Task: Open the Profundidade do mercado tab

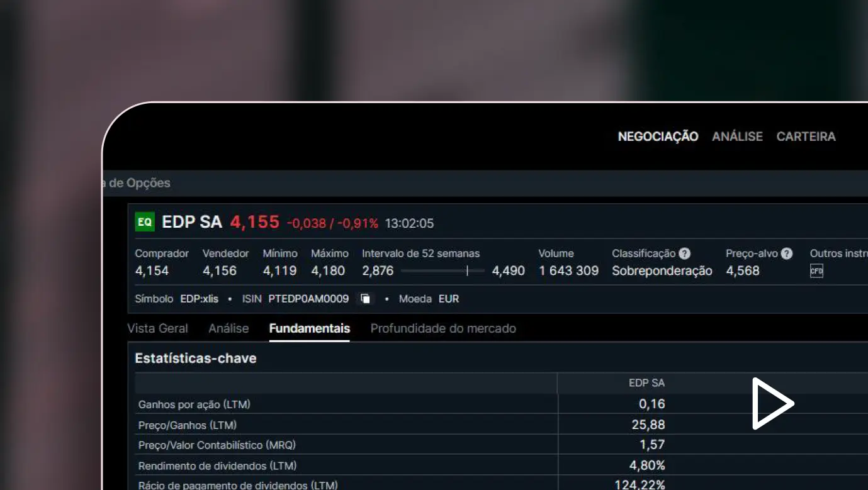Action: 443,328
